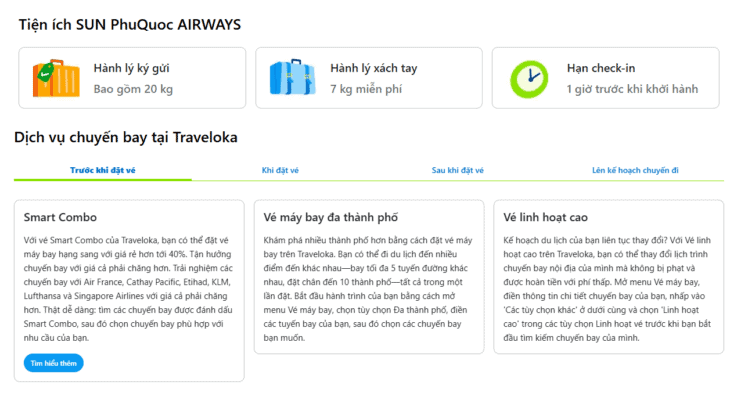Click the green check-in clock icon
The width and height of the screenshot is (741, 400).
528,78
